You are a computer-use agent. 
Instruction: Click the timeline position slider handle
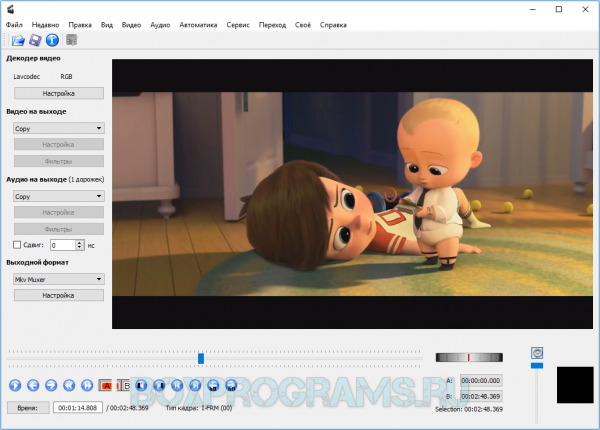(x=201, y=358)
